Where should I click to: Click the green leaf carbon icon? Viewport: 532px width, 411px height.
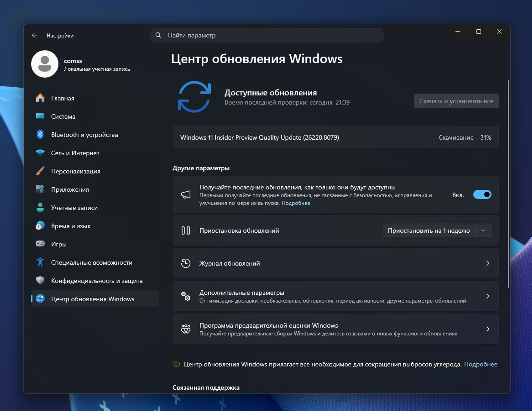[176, 364]
